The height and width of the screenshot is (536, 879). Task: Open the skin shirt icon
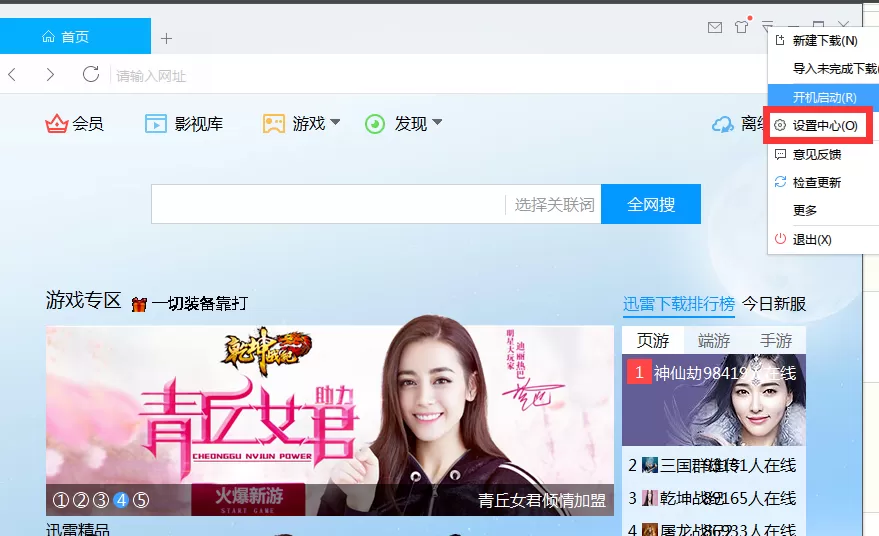tap(742, 26)
